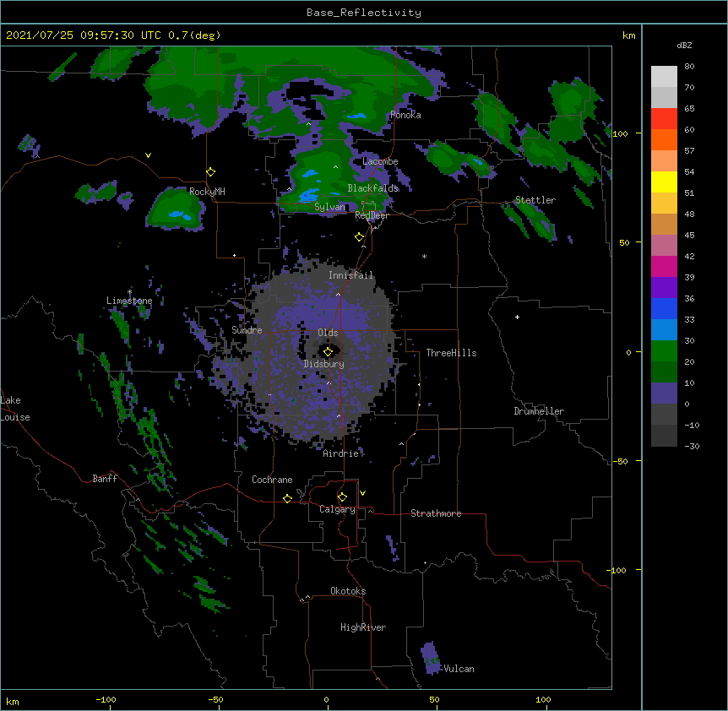This screenshot has height=711, width=728.
Task: Click the -50 tick on the right axis
Action: point(620,461)
